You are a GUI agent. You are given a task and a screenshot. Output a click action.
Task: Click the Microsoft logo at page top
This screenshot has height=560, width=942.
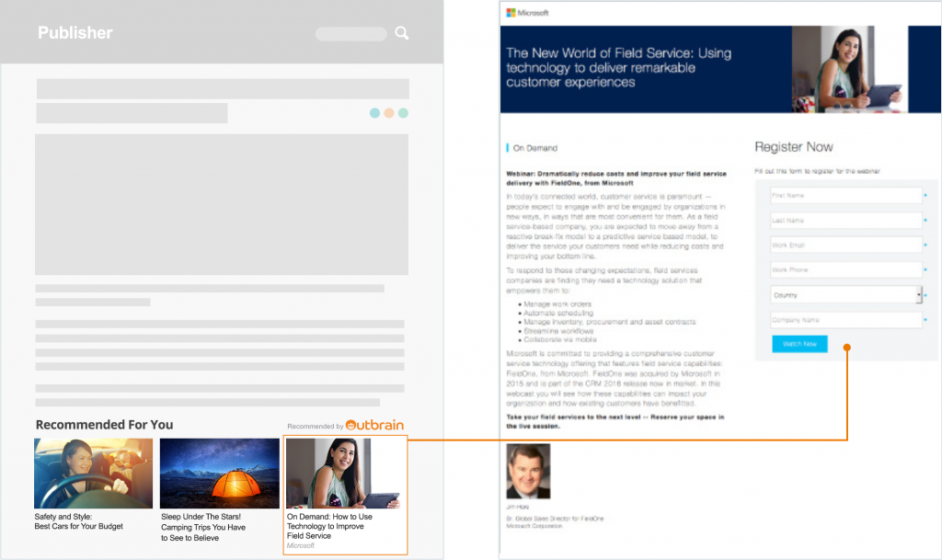[x=528, y=13]
